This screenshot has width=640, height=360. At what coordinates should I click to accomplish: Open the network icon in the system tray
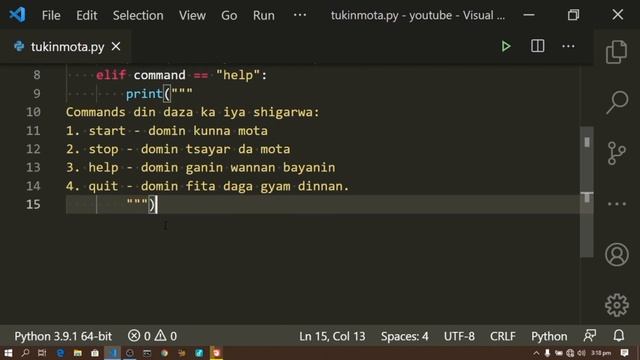pos(570,353)
